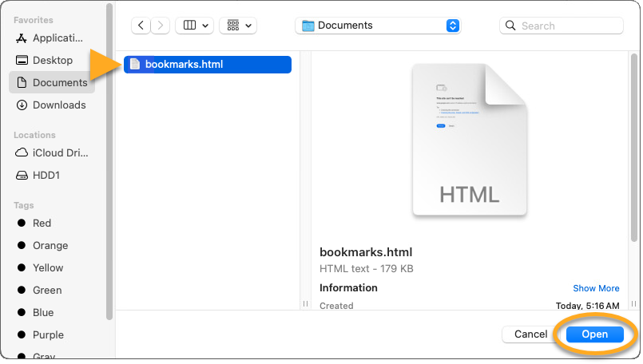Click the back navigation chevron
Image resolution: width=643 pixels, height=364 pixels.
pos(141,26)
